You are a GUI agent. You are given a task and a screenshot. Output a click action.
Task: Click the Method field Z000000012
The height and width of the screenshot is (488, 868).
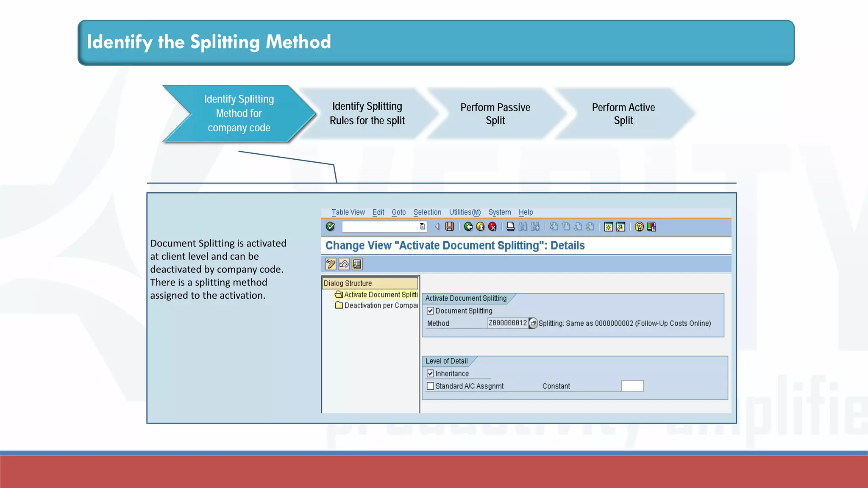508,323
